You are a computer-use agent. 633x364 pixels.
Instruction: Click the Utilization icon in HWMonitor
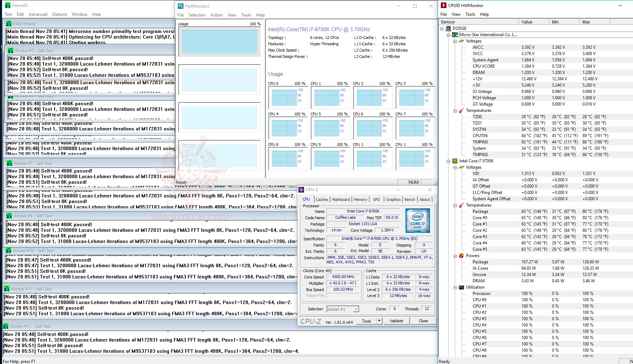click(462, 287)
